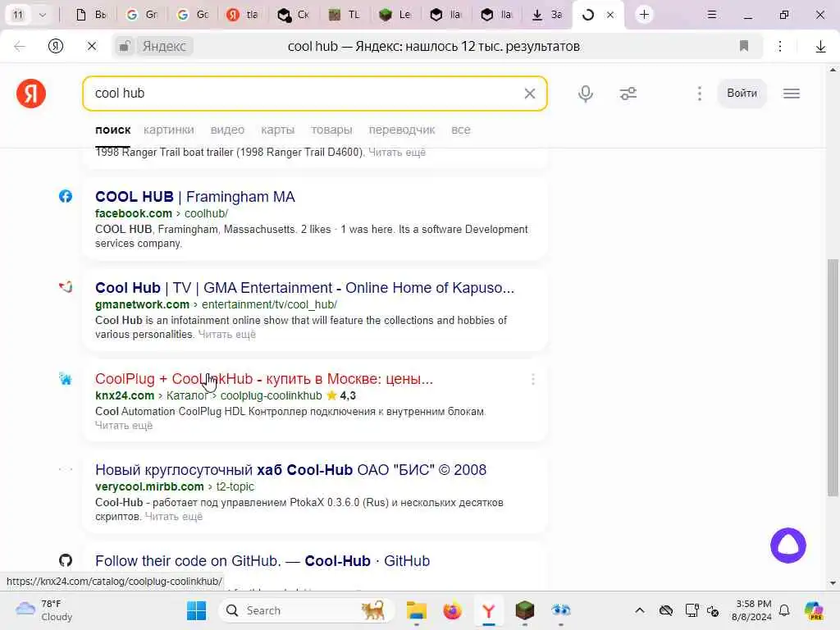Bookmark this page in the address bar
The width and height of the screenshot is (840, 630).
coord(743,46)
